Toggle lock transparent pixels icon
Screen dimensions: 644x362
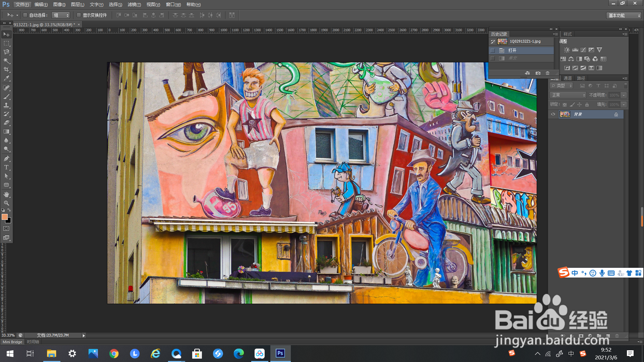tap(565, 105)
